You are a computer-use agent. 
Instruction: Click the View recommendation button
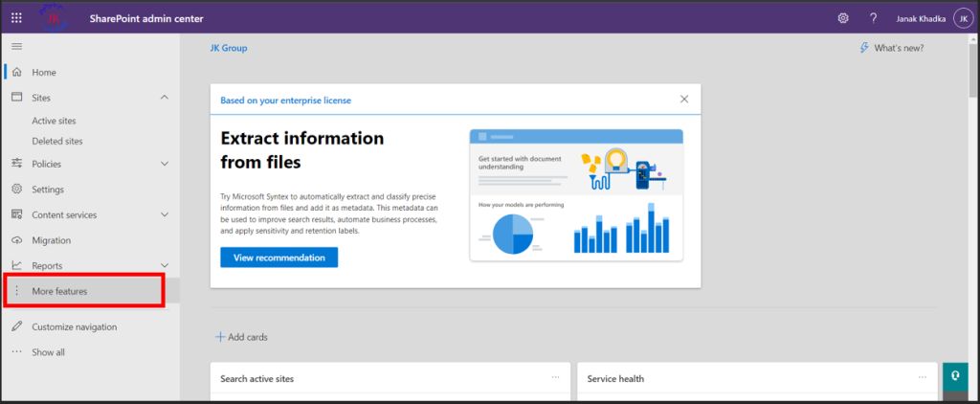click(278, 257)
